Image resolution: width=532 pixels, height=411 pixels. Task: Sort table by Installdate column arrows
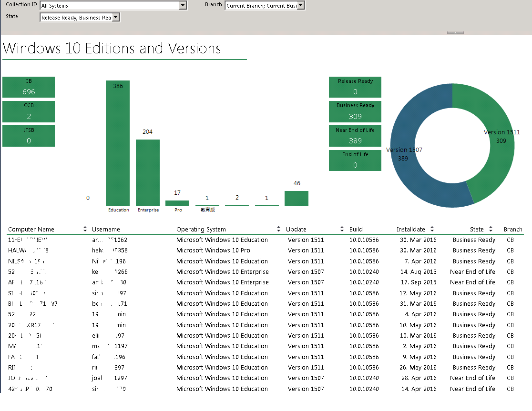click(x=432, y=229)
